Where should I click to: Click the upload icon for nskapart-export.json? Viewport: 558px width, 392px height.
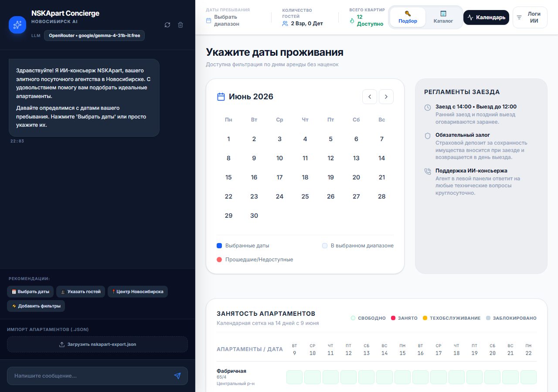click(x=62, y=344)
